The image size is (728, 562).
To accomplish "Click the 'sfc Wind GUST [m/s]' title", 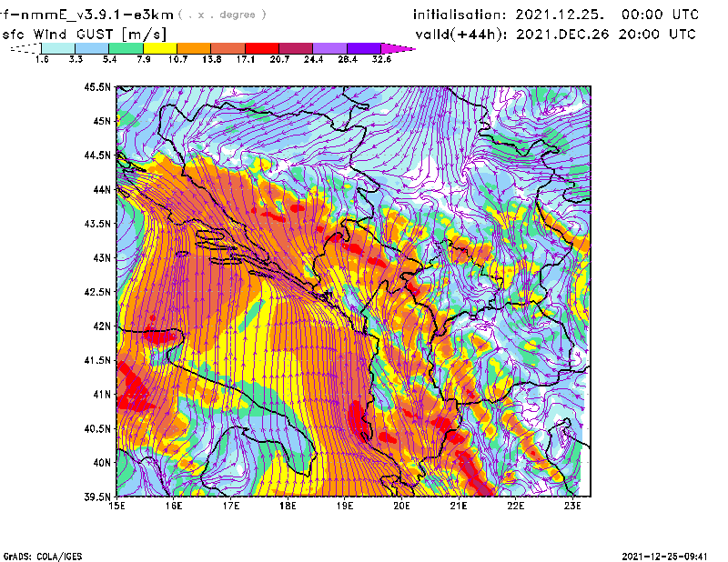I will click(84, 35).
